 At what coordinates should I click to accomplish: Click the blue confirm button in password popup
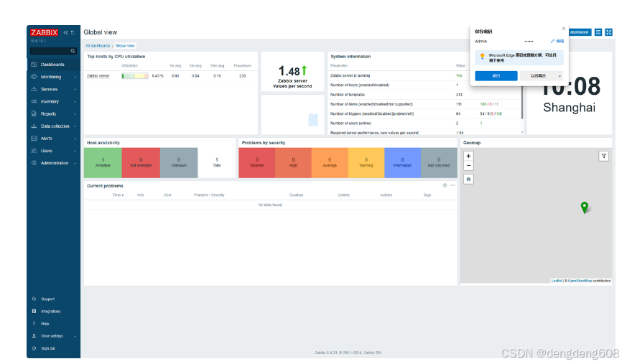coord(496,75)
